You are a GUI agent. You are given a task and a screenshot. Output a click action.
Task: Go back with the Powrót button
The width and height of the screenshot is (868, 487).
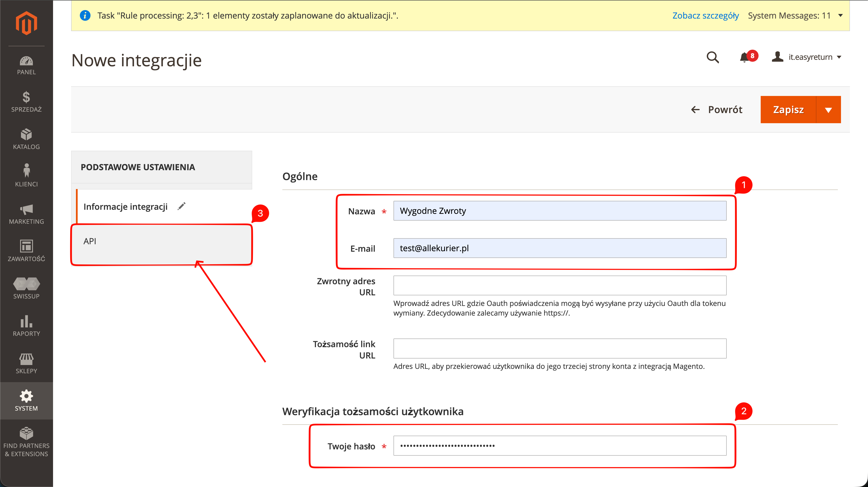pyautogui.click(x=717, y=110)
